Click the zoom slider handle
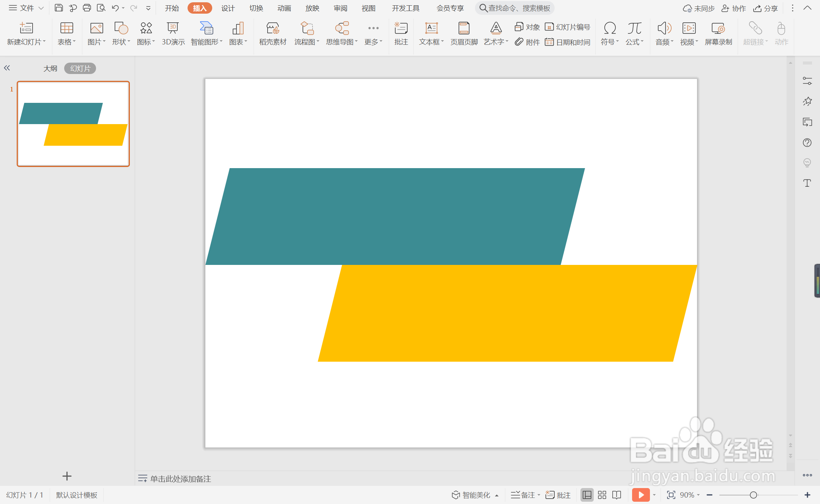This screenshot has height=504, width=820. (754, 495)
